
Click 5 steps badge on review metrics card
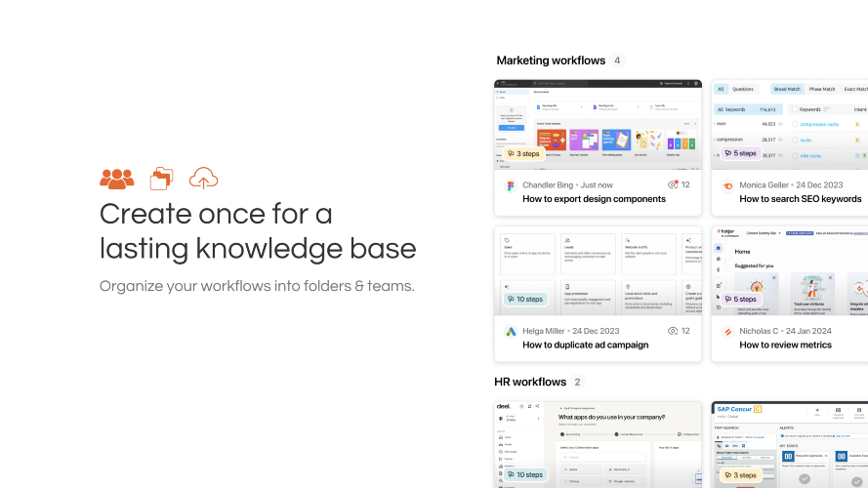tap(741, 300)
